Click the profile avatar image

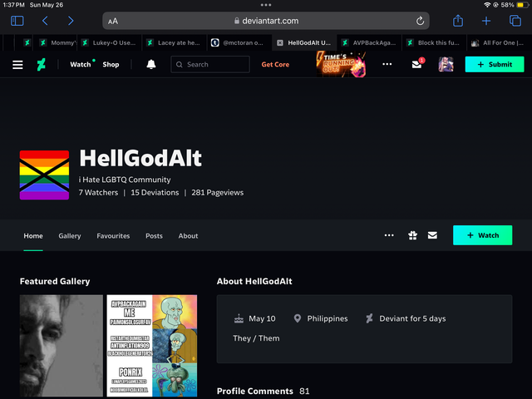click(x=44, y=175)
